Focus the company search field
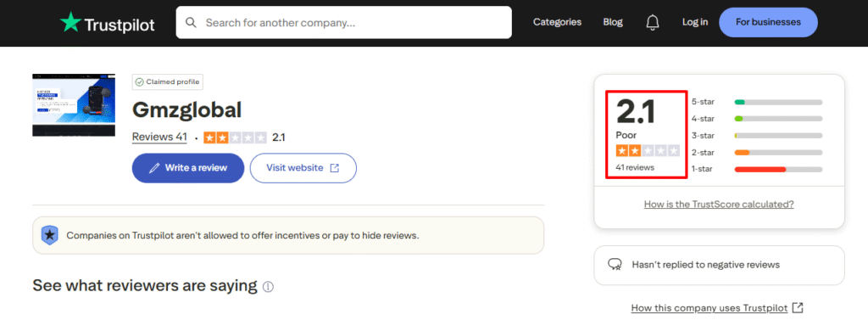This screenshot has height=320, width=868. click(x=344, y=23)
